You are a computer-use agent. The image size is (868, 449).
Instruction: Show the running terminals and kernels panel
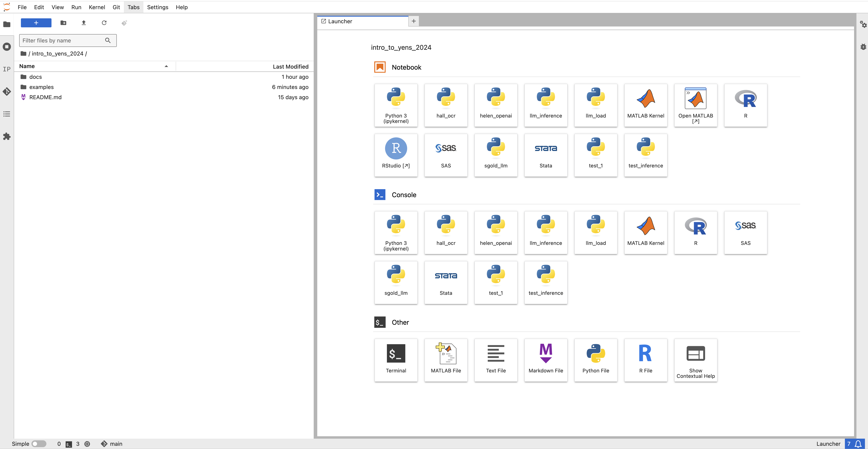pos(7,47)
